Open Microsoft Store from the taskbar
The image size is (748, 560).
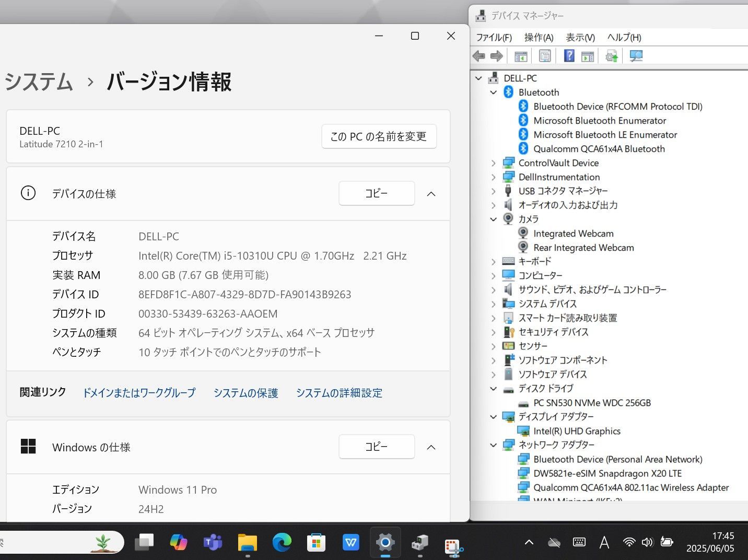point(316,543)
